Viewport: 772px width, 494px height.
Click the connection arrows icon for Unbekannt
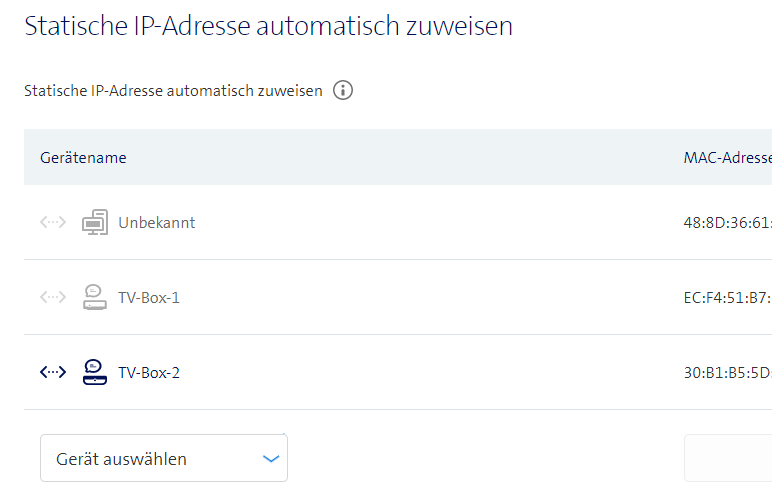click(53, 223)
